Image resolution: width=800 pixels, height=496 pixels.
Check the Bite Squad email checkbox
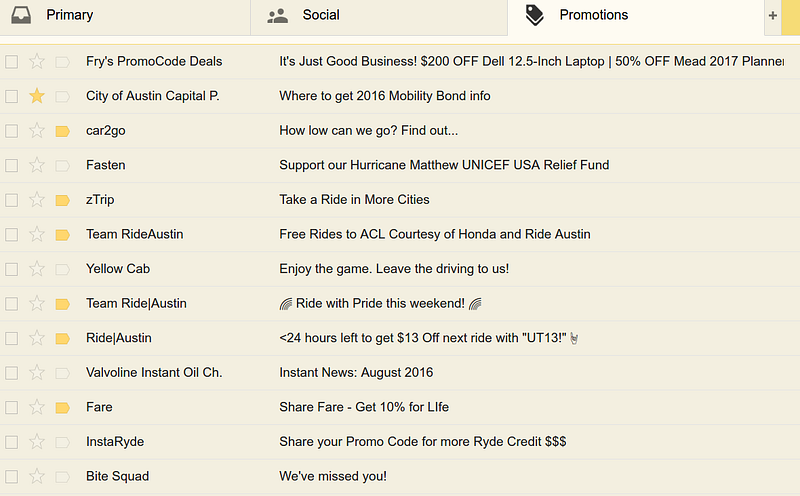coord(11,477)
